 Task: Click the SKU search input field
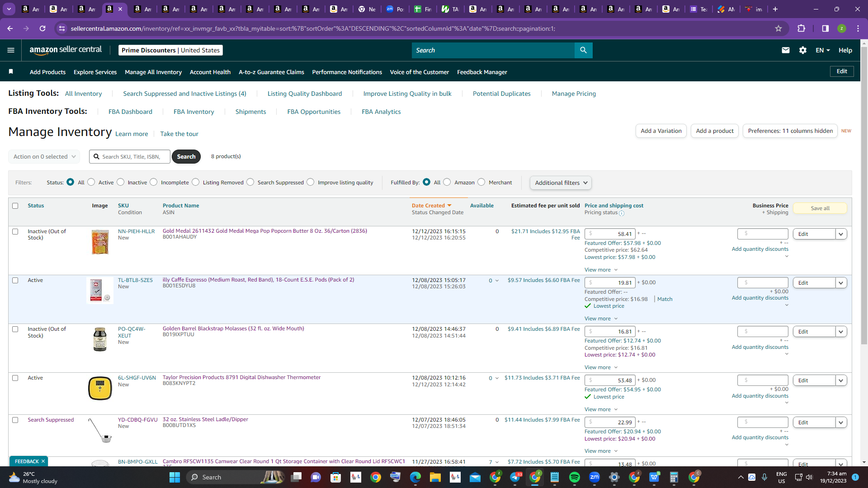pos(130,156)
